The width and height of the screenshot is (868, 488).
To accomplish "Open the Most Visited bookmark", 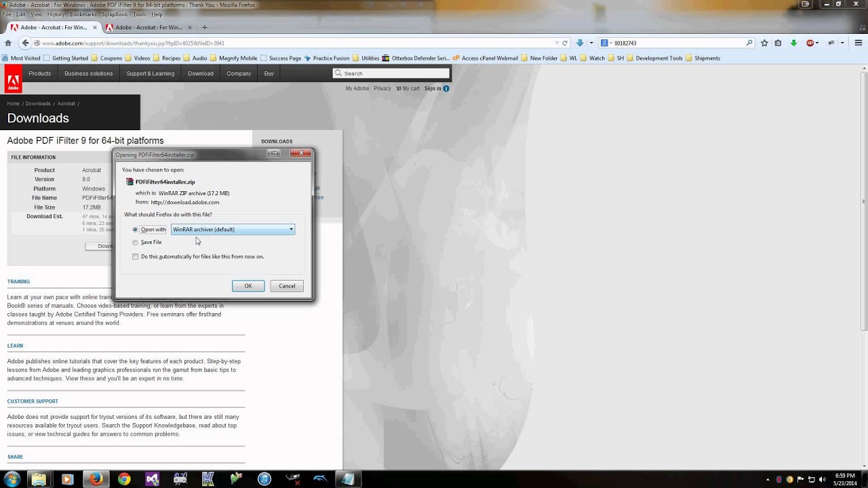I will [21, 58].
